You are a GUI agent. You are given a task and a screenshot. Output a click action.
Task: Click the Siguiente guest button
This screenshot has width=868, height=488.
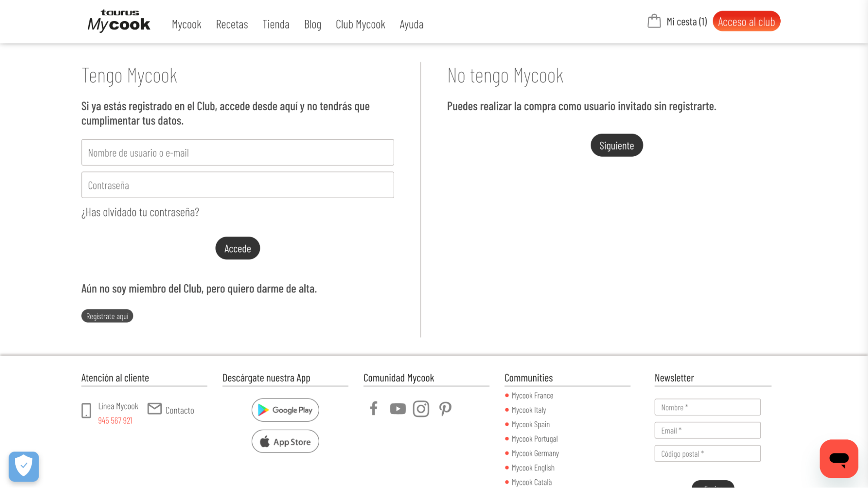coord(617,145)
